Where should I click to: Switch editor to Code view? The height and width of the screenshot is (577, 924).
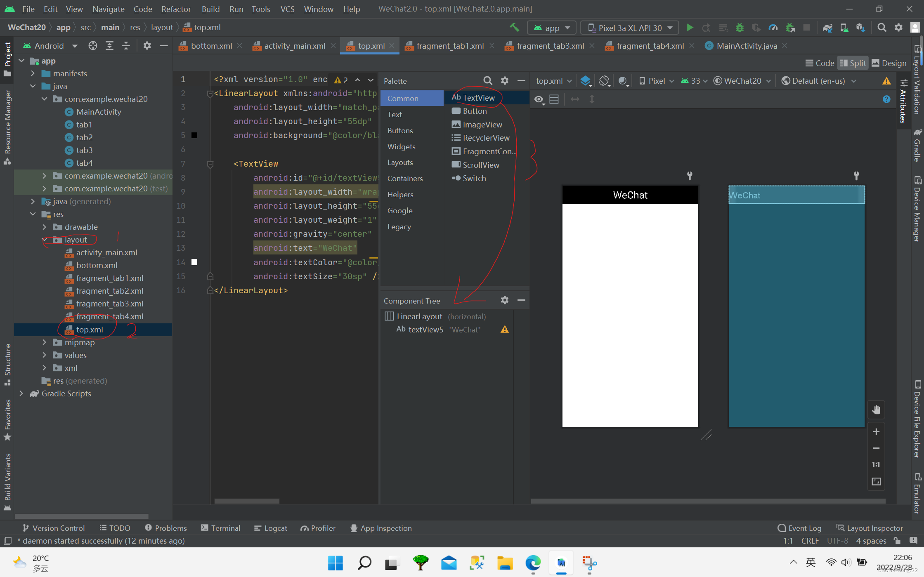pyautogui.click(x=820, y=63)
